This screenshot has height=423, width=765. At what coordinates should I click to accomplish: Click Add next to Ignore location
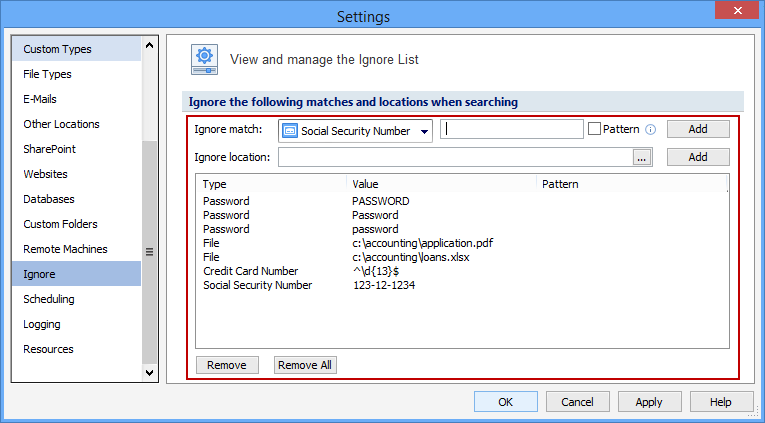(x=698, y=157)
